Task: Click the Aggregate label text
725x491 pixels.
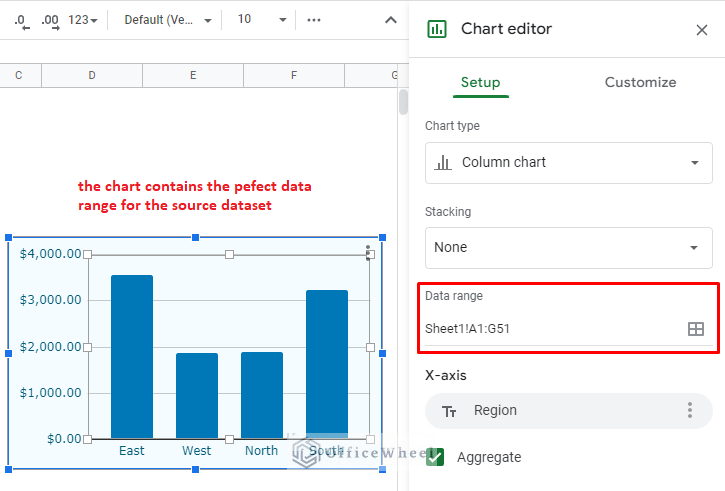Action: [x=489, y=457]
